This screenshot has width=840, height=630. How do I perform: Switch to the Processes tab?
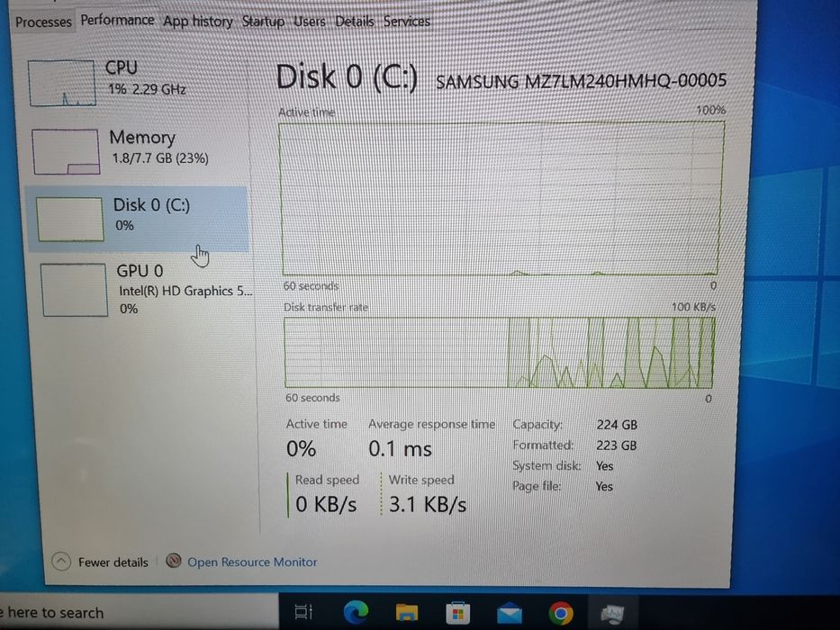click(43, 22)
